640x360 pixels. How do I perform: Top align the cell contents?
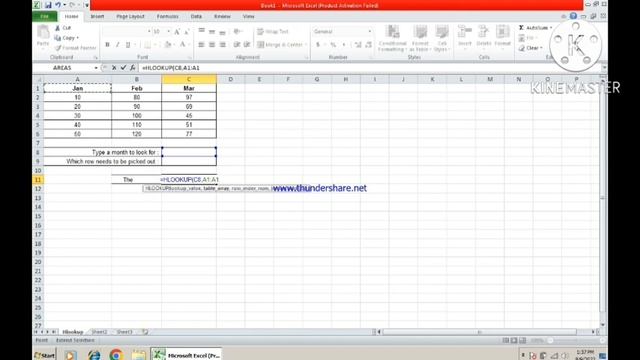click(202, 31)
